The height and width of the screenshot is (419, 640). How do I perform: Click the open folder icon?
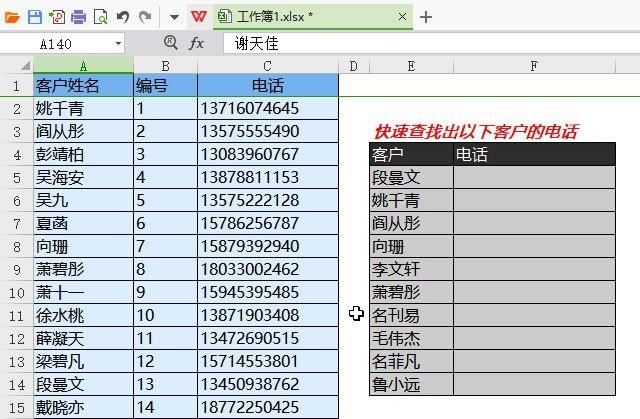(12, 17)
